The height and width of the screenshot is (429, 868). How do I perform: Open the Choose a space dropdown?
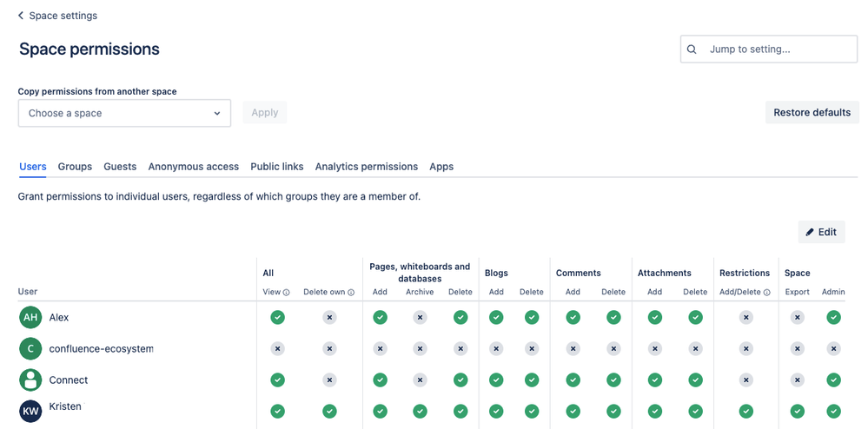[124, 113]
